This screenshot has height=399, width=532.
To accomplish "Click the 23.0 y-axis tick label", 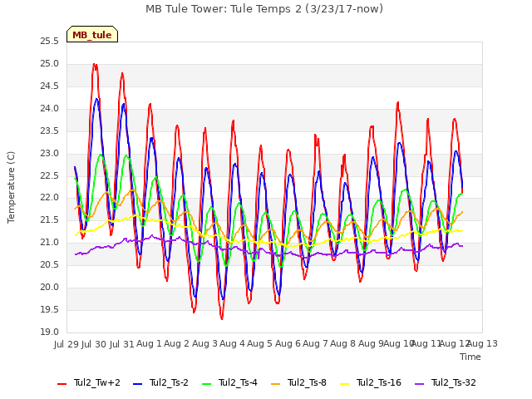I will coord(49,153).
